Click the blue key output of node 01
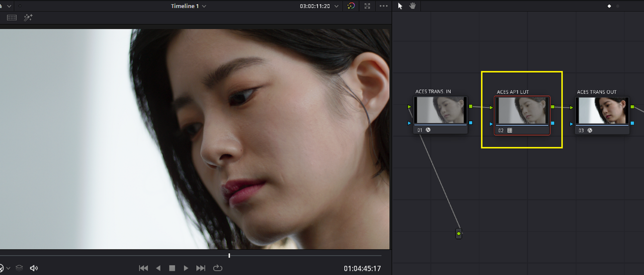Screen dimensions: 644x275 pos(470,122)
